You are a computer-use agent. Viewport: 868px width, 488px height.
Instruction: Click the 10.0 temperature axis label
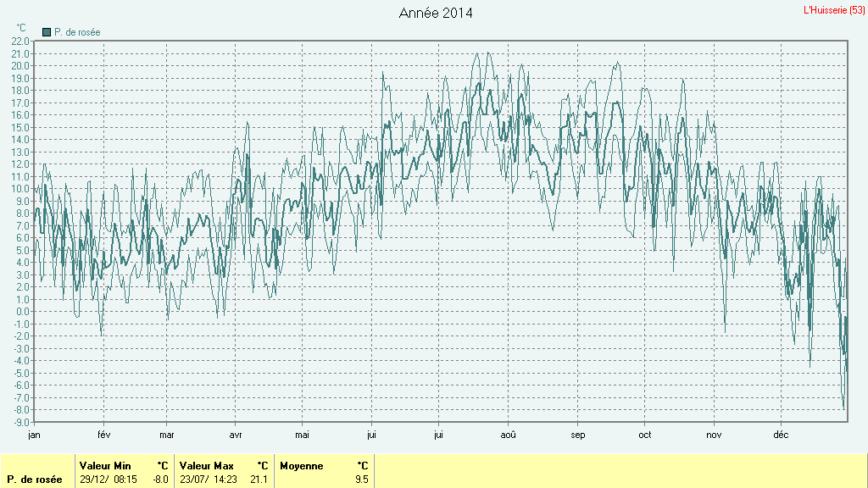(20, 189)
